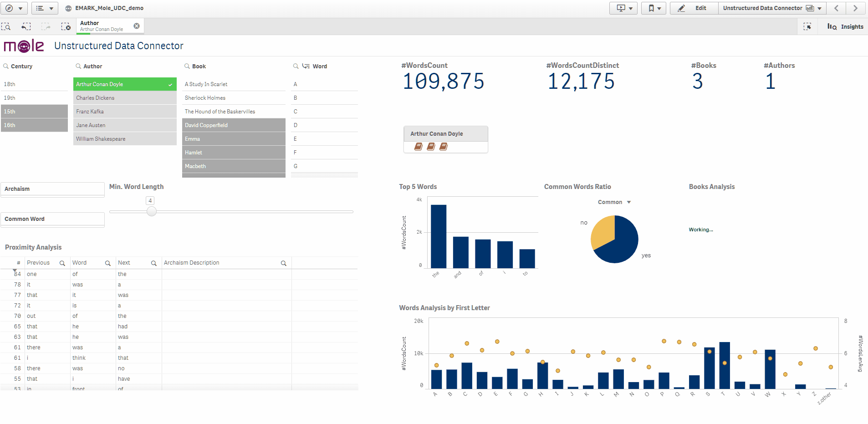Select The Hound of the Baskervilles

click(234, 112)
